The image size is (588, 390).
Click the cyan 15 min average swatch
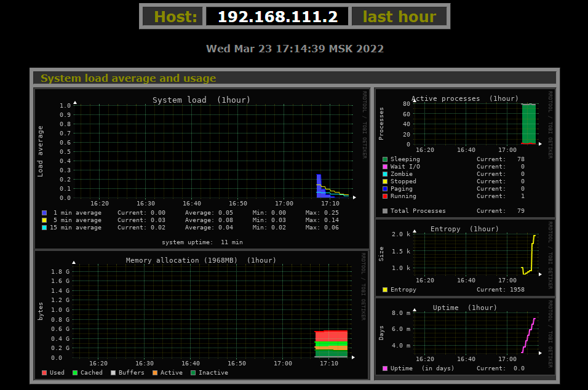tap(44, 228)
